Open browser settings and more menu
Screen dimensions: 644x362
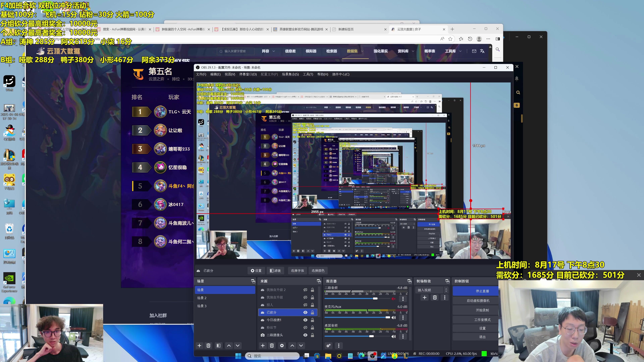(x=488, y=39)
